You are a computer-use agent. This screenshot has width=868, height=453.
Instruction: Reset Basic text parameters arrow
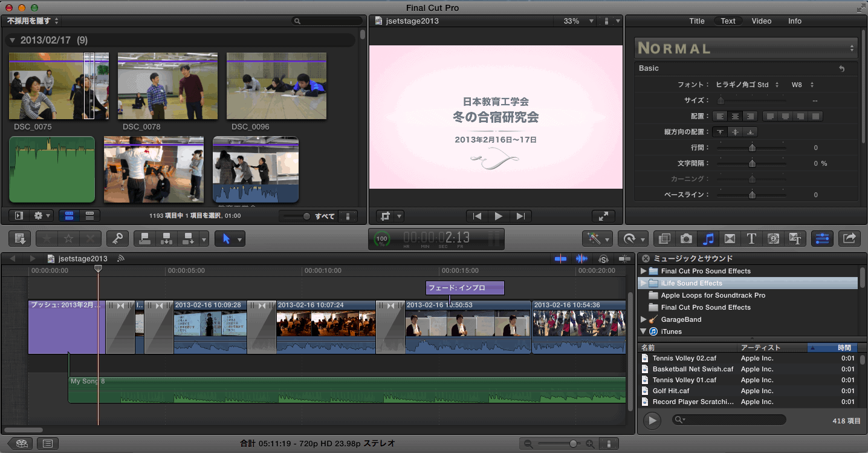pyautogui.click(x=842, y=68)
